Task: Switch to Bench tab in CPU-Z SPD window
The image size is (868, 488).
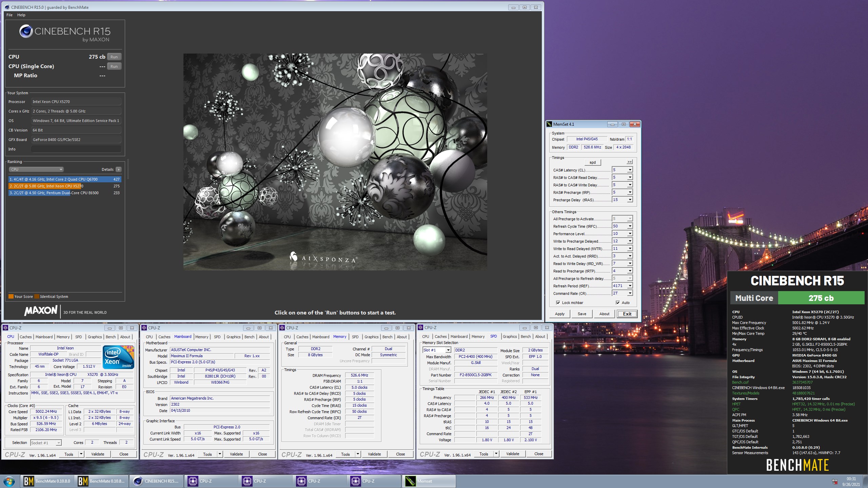Action: point(526,337)
